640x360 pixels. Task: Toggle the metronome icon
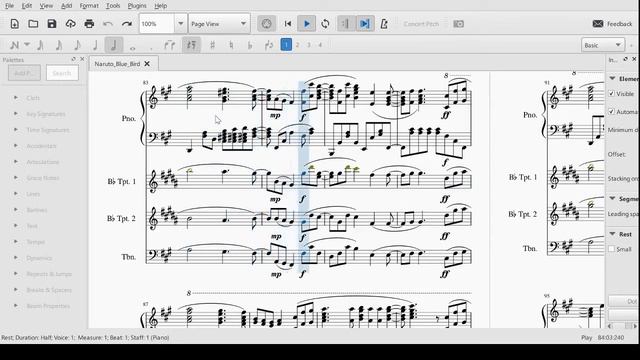384,24
